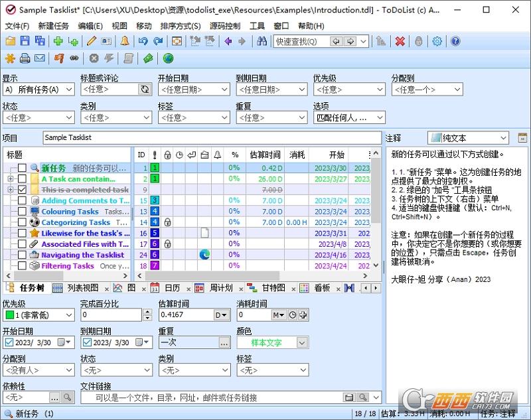Check the box for 'A Task can contain...'

(22, 178)
